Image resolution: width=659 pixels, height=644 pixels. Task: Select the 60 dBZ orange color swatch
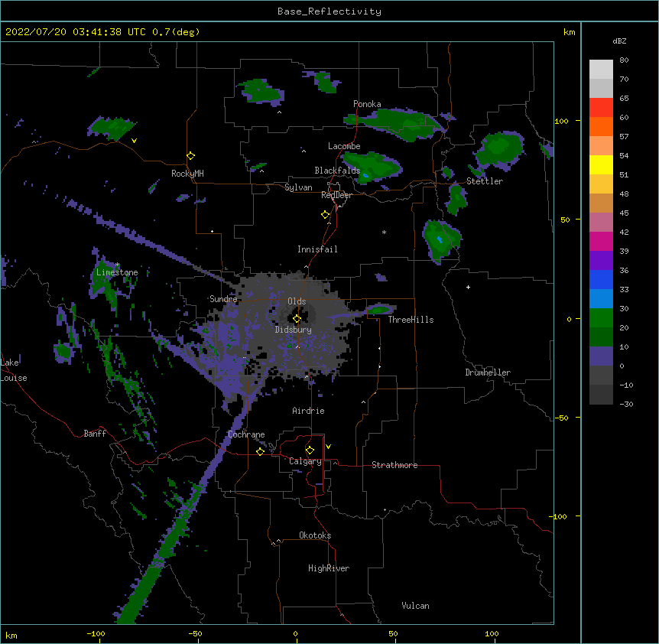pyautogui.click(x=601, y=126)
